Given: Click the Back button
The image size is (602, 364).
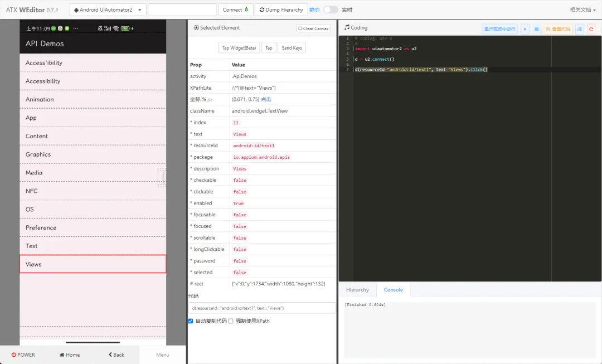Looking at the screenshot, I should (x=116, y=355).
